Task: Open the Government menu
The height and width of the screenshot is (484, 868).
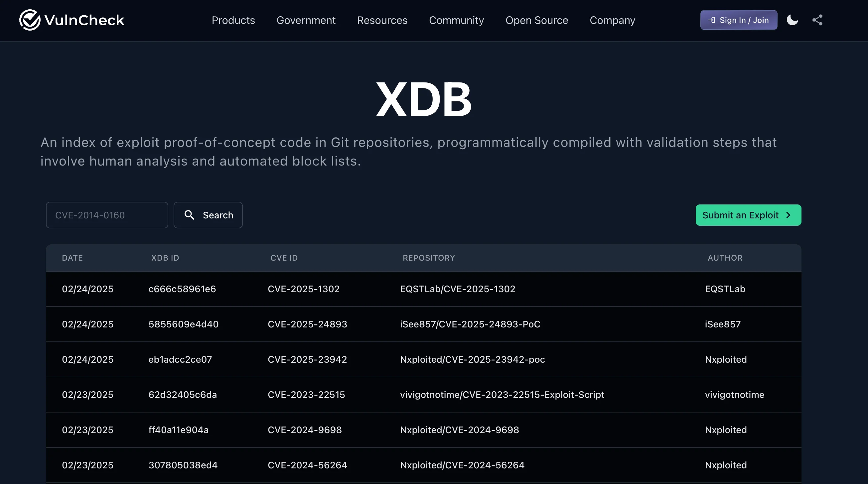Action: pyautogui.click(x=306, y=20)
